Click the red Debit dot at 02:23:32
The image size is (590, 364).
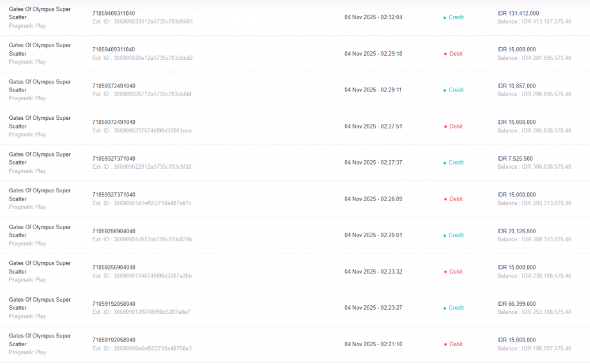pyautogui.click(x=445, y=272)
